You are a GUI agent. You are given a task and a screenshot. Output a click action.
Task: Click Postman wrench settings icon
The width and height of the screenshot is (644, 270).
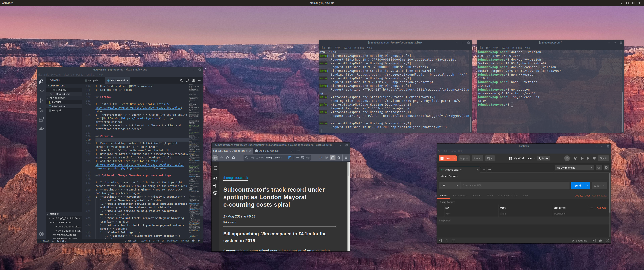click(582, 158)
